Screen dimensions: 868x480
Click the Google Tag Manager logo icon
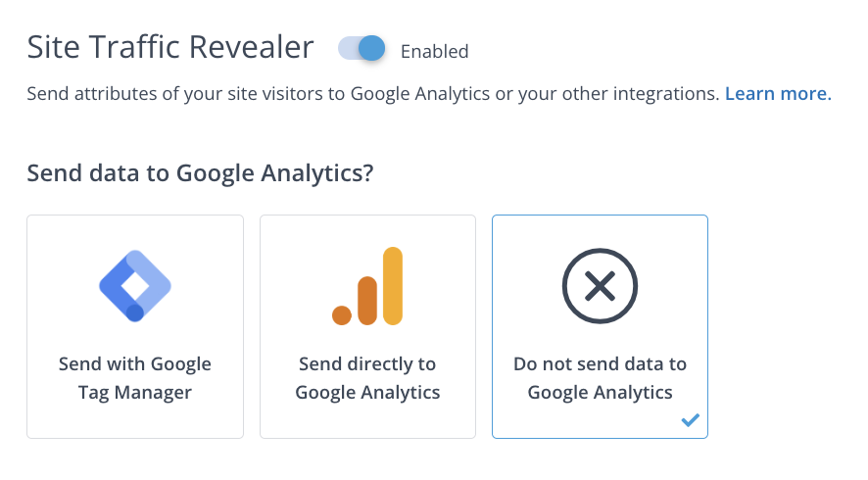point(135,285)
